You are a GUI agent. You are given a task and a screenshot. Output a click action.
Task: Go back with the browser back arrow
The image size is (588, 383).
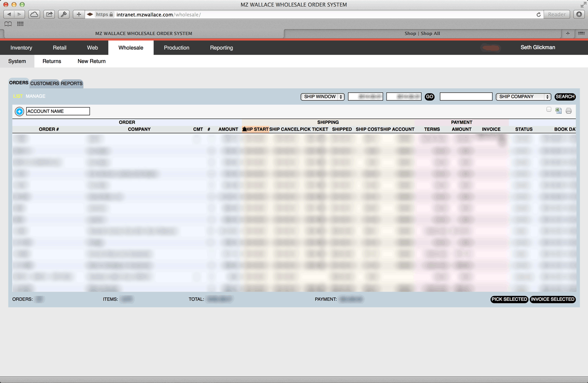pyautogui.click(x=9, y=14)
